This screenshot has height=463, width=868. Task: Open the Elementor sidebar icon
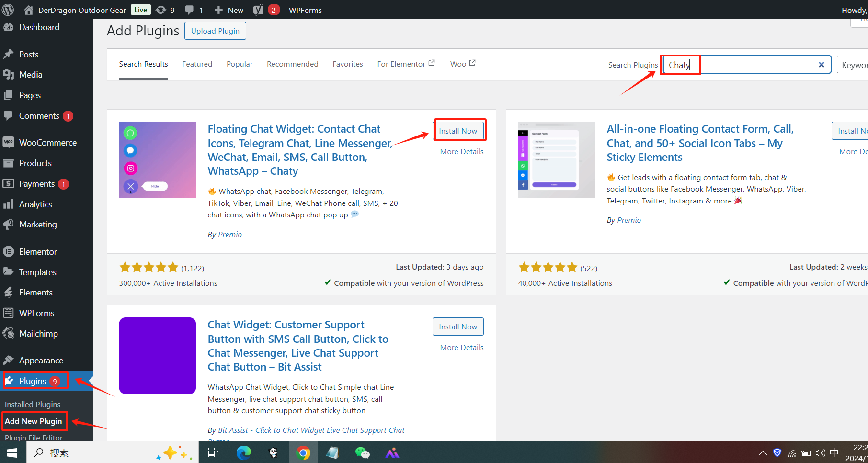[8, 251]
